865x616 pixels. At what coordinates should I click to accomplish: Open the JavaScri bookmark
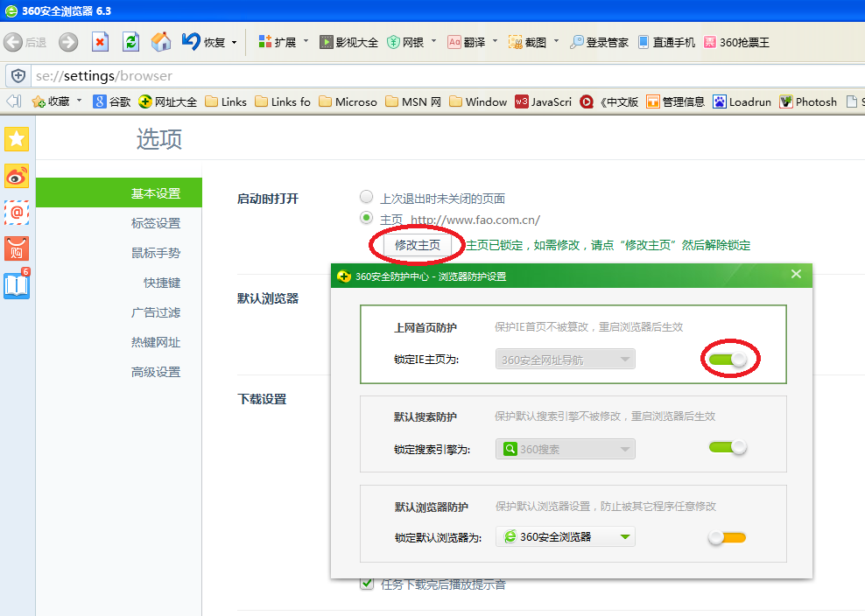[x=544, y=101]
